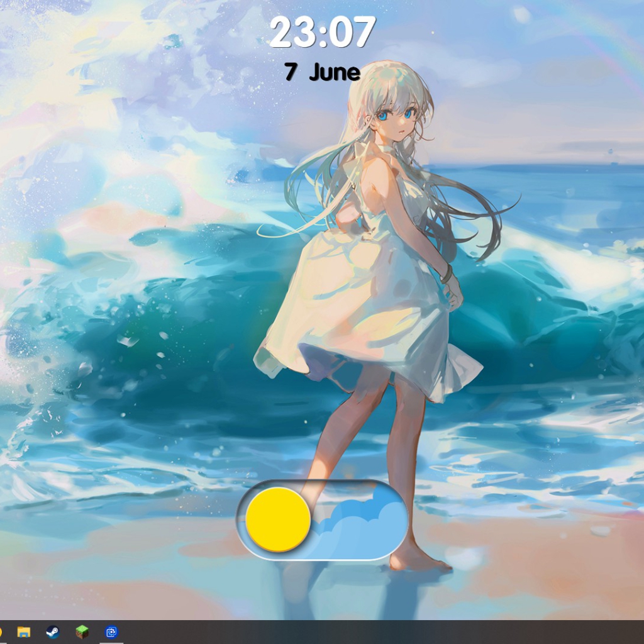Toggle the sun and cloud day-night switch
The height and width of the screenshot is (644, 644).
coord(322,520)
